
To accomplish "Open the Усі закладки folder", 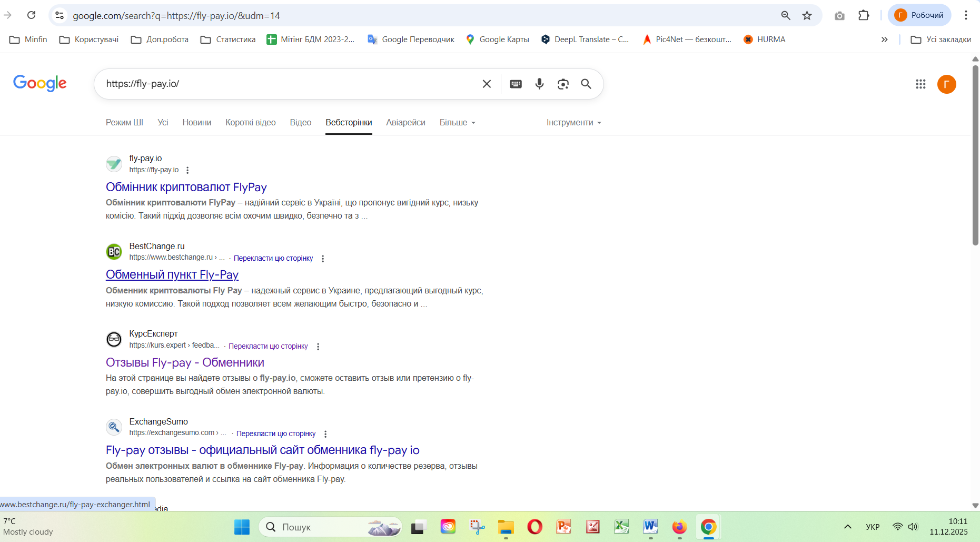I will pos(941,40).
